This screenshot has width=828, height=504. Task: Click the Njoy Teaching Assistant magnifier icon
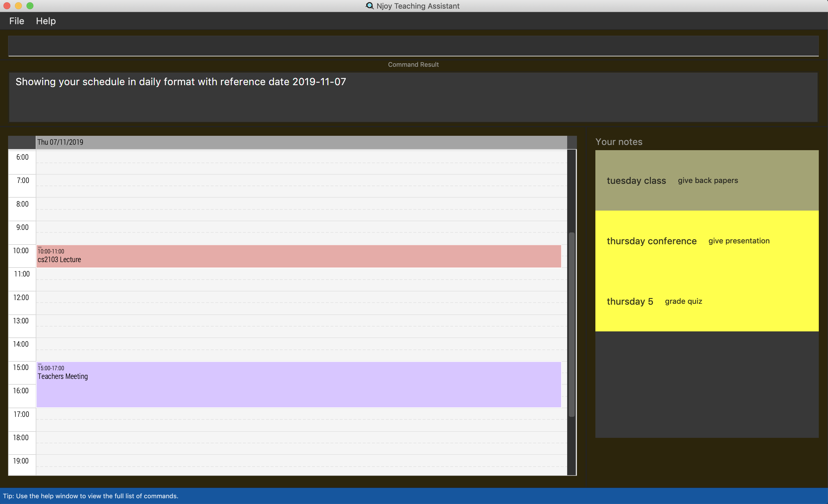[x=369, y=6]
